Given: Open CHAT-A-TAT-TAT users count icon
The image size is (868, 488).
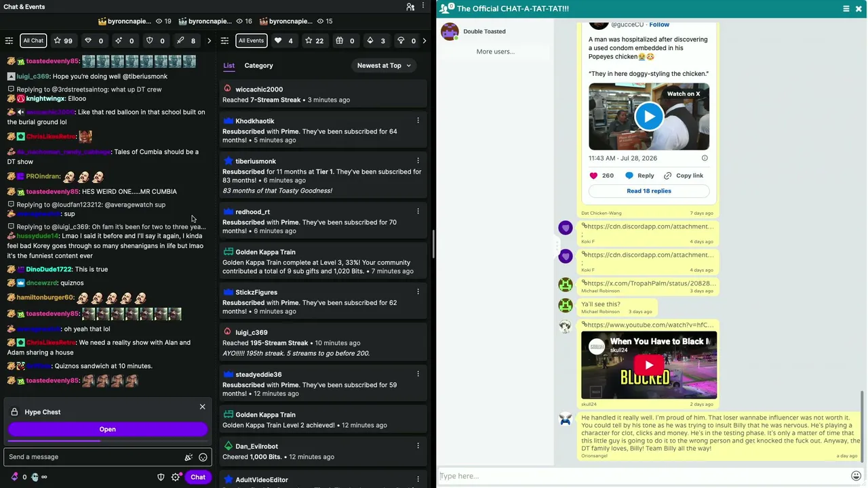Looking at the screenshot, I should click(447, 8).
